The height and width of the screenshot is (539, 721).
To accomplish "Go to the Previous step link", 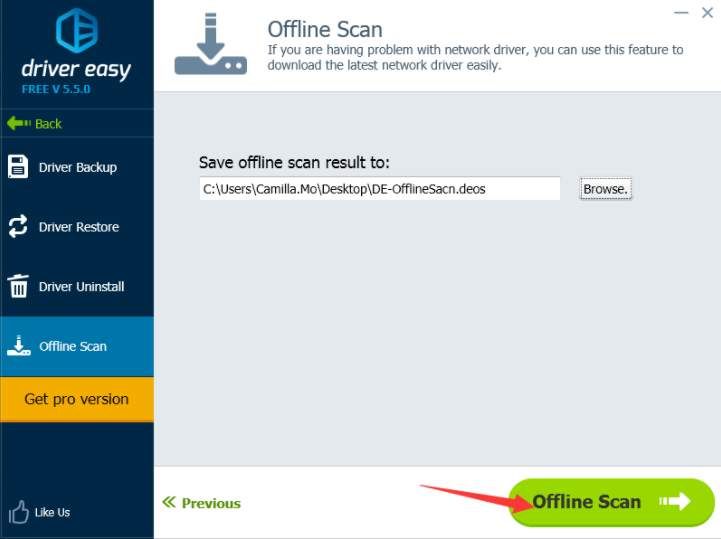I will (x=210, y=503).
